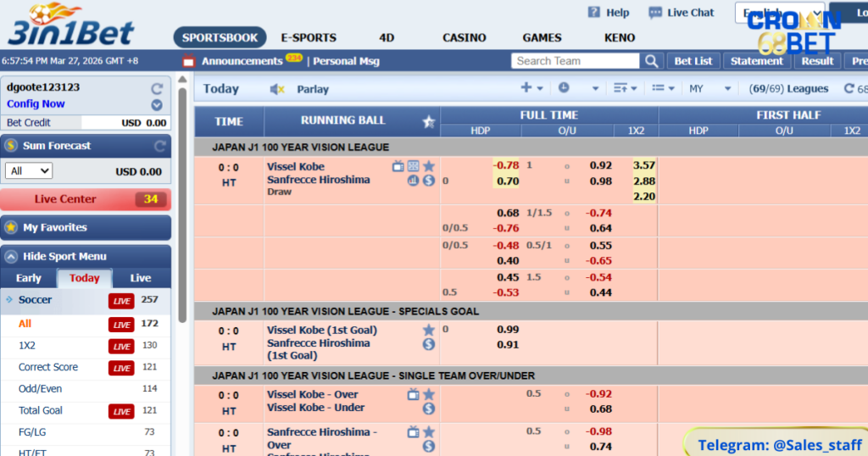
Task: Open the clock time filter dropdown
Action: [x=578, y=88]
